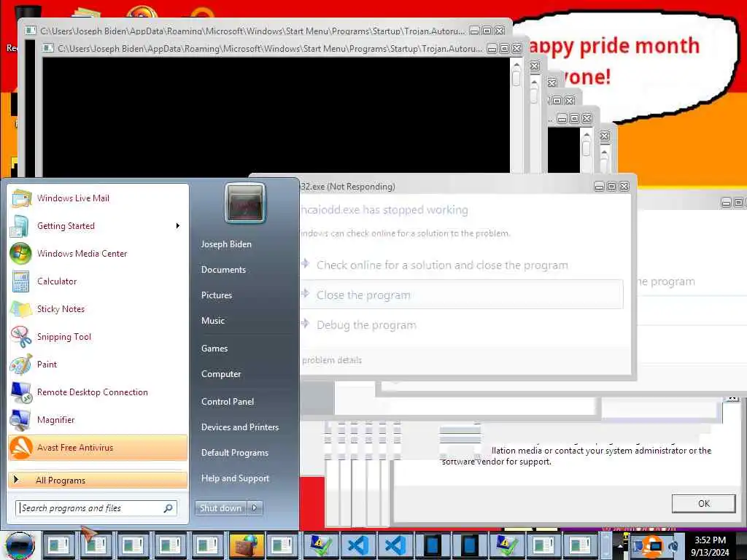
Task: Open the briefcase installer taskbar icon
Action: point(245,545)
